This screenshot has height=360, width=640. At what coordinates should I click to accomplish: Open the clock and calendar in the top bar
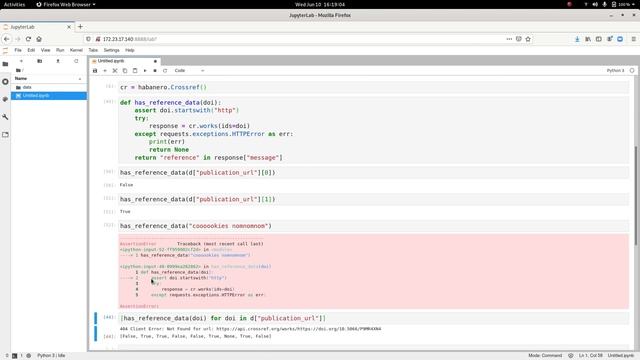point(320,4)
